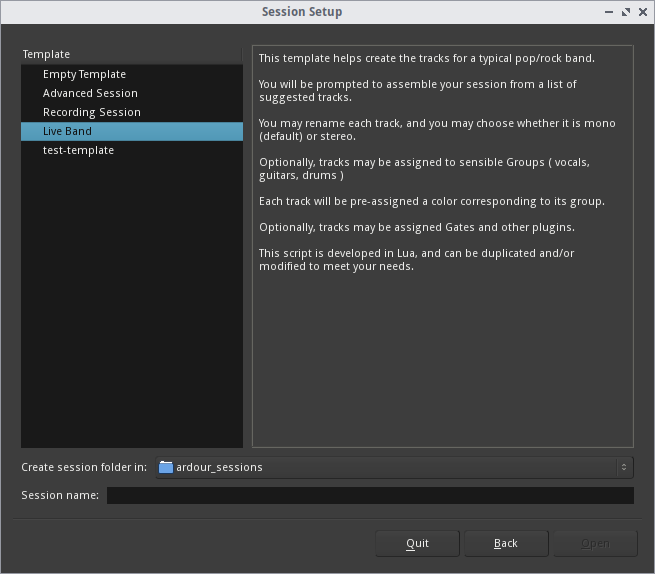Image resolution: width=655 pixels, height=574 pixels.
Task: Minimize the Session Setup window
Action: (609, 12)
